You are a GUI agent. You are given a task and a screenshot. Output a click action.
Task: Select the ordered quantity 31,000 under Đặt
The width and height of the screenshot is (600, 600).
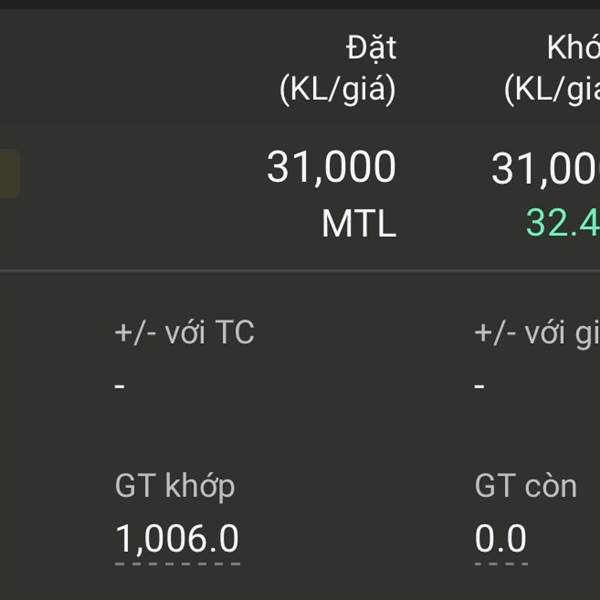[331, 167]
